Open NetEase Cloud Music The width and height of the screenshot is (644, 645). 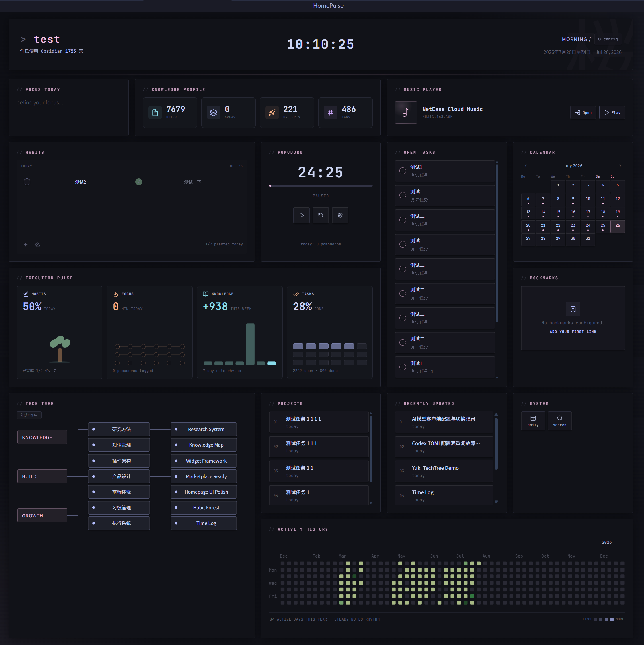coord(583,112)
